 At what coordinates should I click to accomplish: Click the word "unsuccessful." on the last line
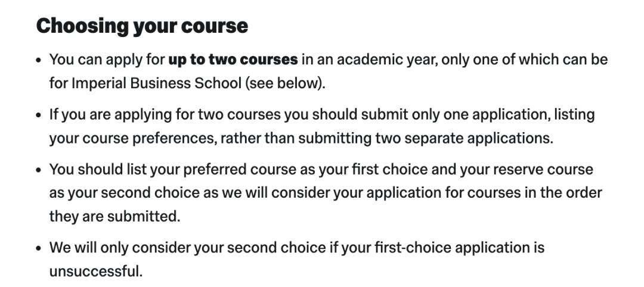(95, 271)
